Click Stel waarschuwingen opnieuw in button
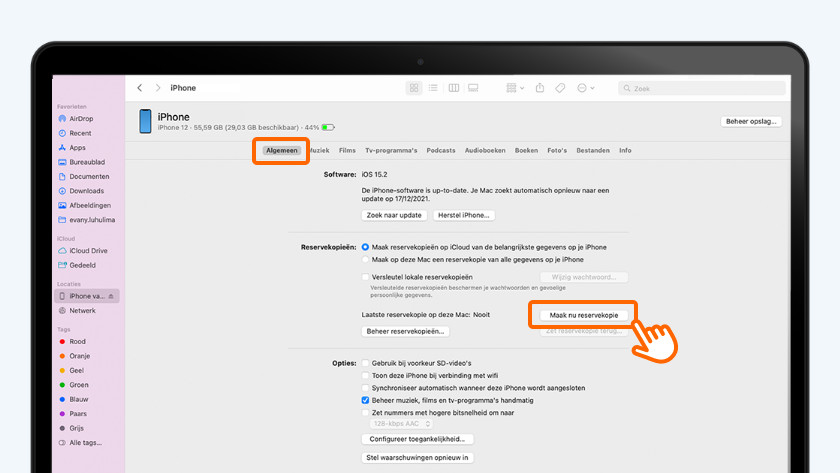The width and height of the screenshot is (840, 473). (417, 458)
